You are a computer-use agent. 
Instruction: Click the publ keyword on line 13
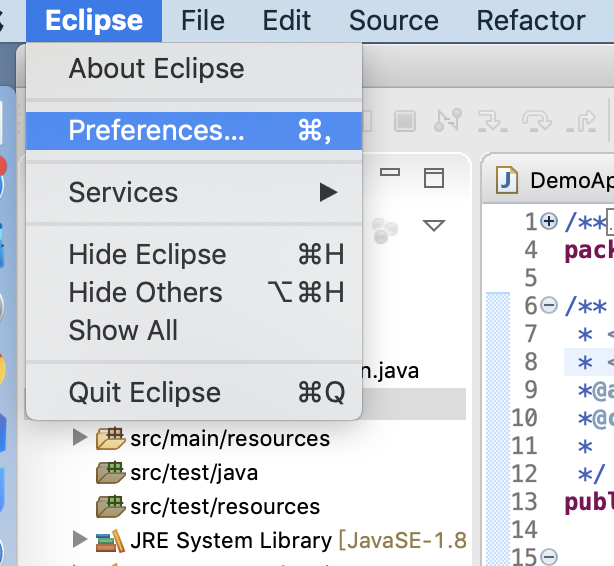tap(589, 503)
